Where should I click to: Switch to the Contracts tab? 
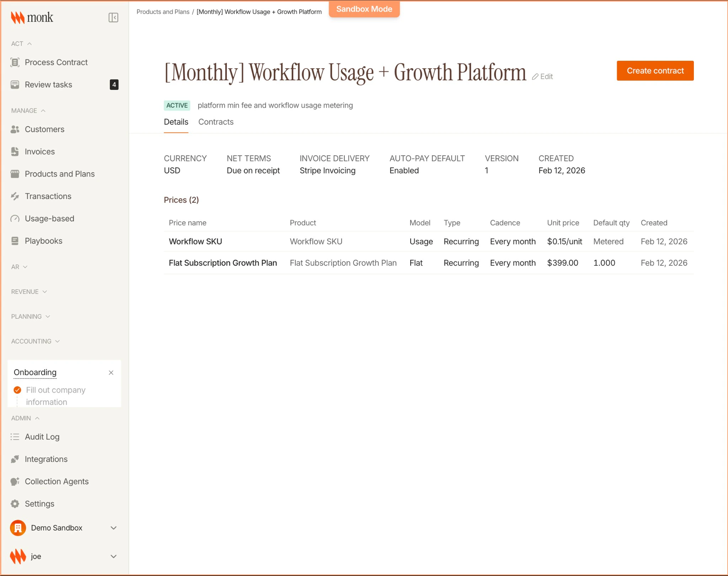216,122
